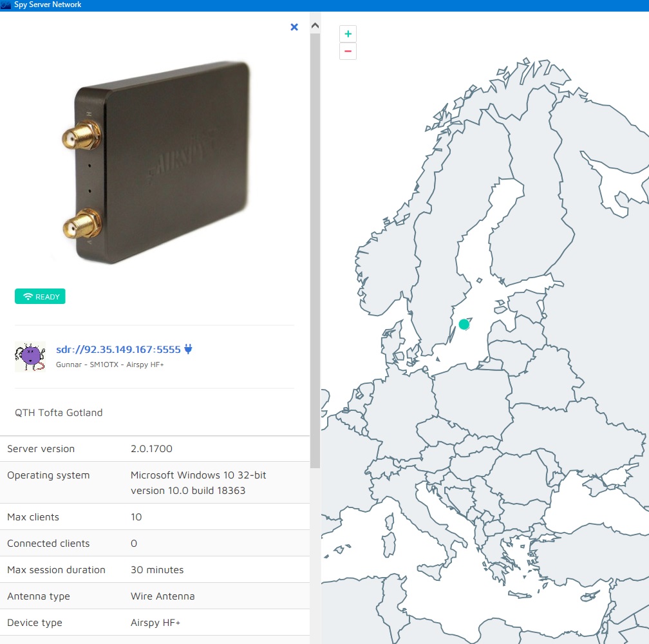This screenshot has width=649, height=644.
Task: Click the 'Max session duration' label
Action: tap(56, 570)
